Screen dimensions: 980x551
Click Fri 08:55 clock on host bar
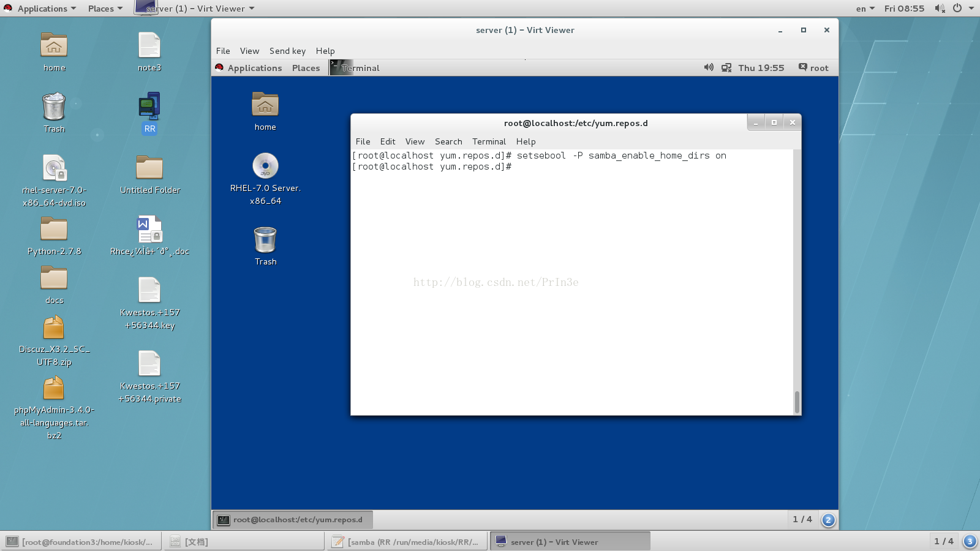[x=904, y=9]
